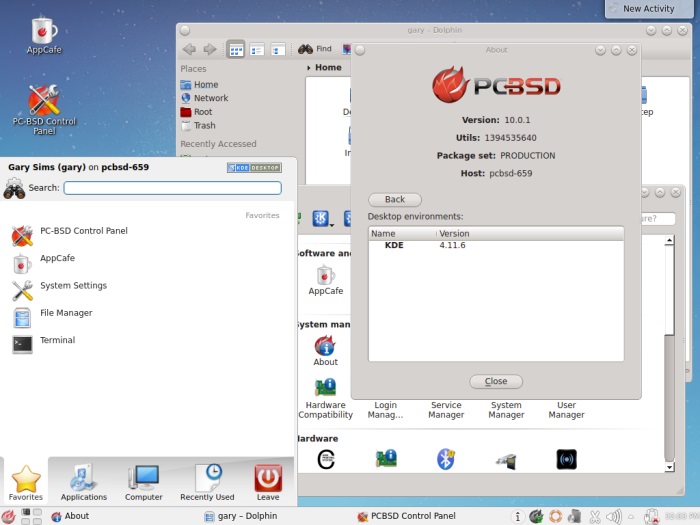Click the Kickoff menu Search field
This screenshot has width=700, height=525.
[172, 188]
